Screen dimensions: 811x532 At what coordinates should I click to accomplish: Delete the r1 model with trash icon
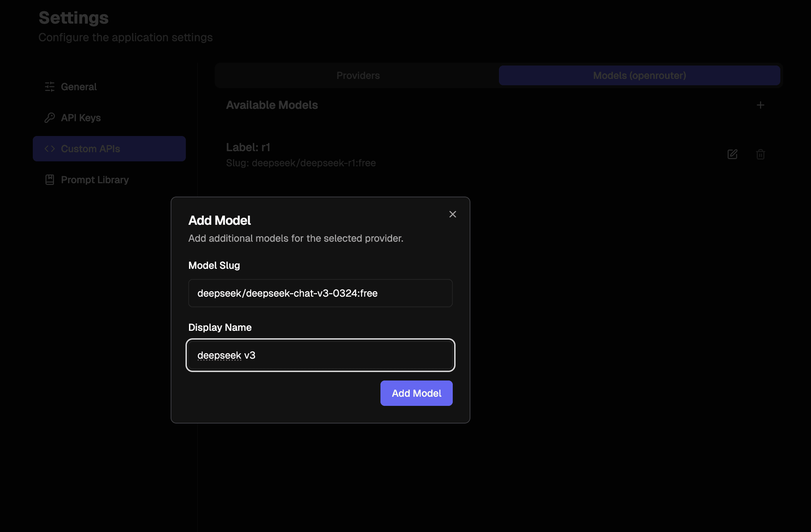coord(761,154)
